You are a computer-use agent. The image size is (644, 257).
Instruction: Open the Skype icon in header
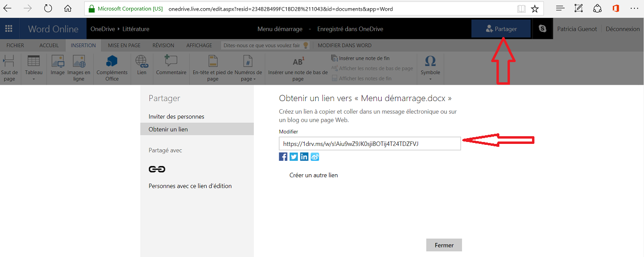click(543, 29)
